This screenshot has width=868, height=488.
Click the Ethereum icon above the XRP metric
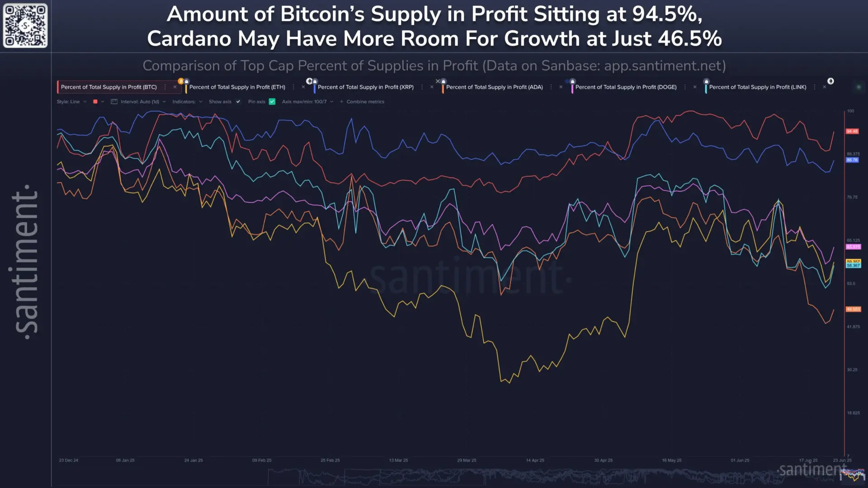[x=309, y=80]
